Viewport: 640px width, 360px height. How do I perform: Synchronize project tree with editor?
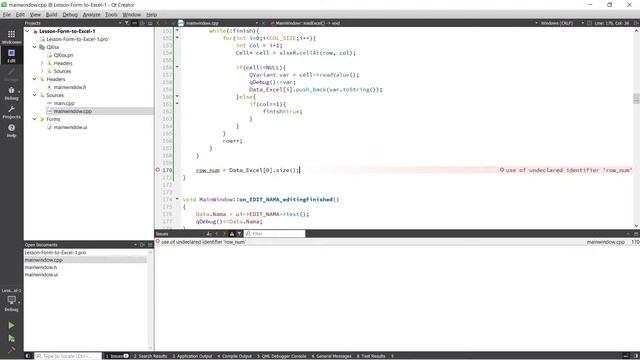[x=134, y=23]
